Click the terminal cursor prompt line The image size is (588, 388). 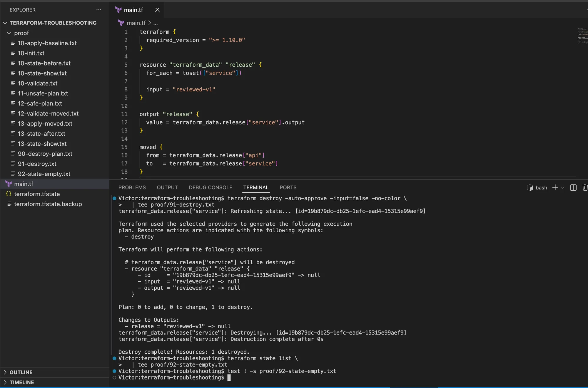(175, 377)
